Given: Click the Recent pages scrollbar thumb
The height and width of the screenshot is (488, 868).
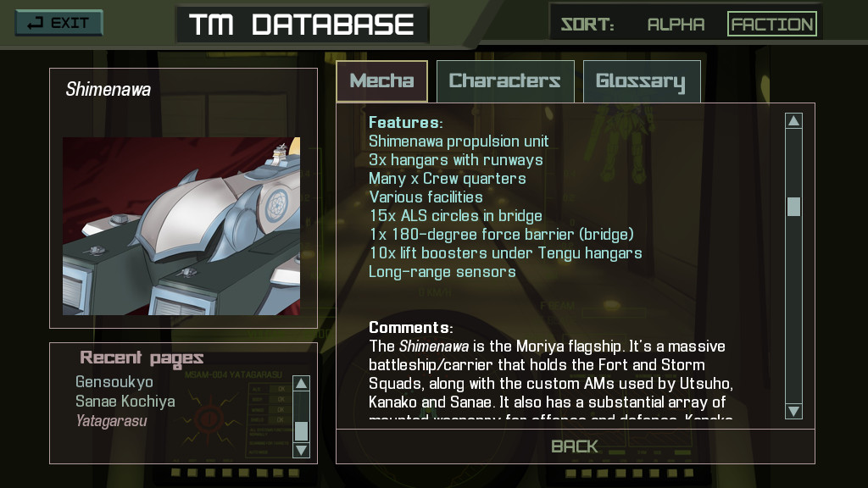Looking at the screenshot, I should [x=301, y=430].
